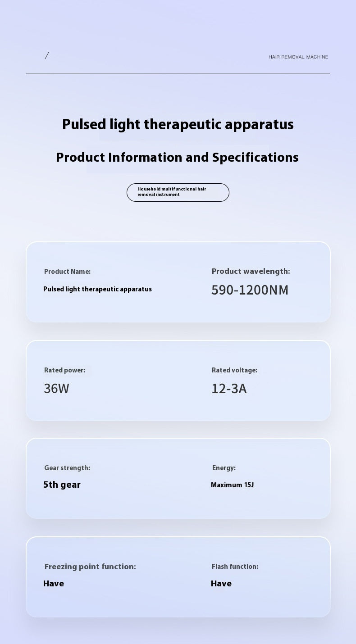Click the Product Name label
Screen dimensions: 356x644
coord(67,272)
